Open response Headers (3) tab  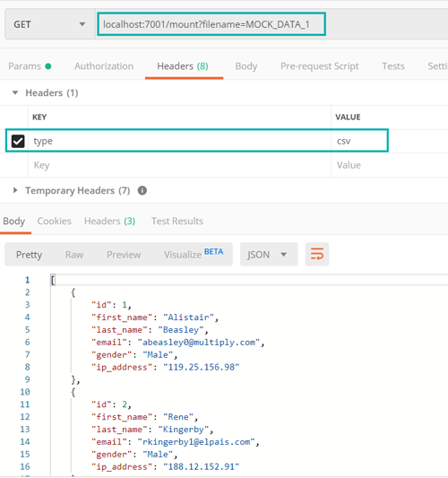pyautogui.click(x=109, y=221)
